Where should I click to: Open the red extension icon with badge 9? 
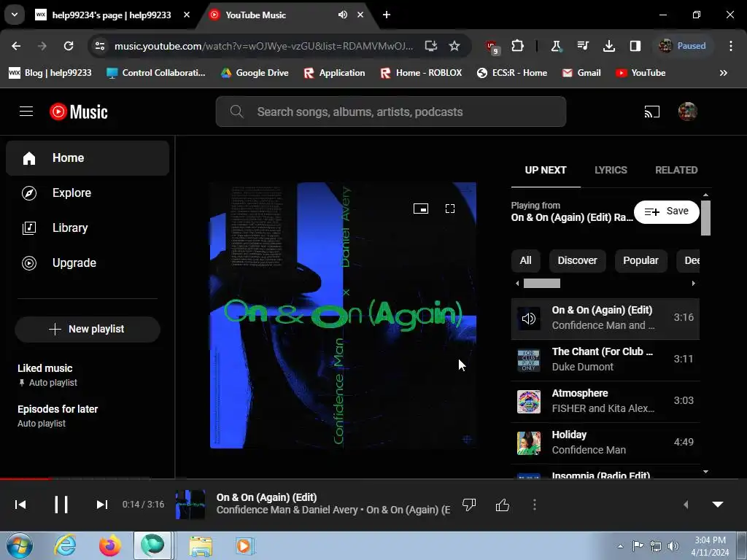click(492, 47)
